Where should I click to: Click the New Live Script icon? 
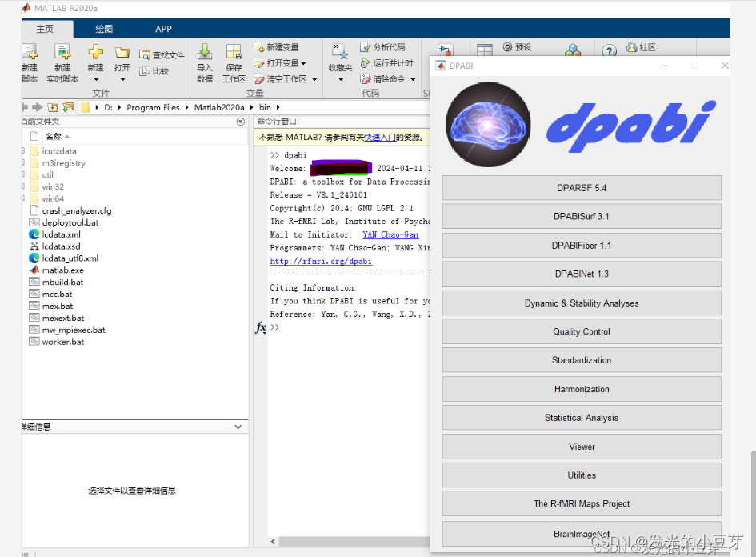click(62, 56)
